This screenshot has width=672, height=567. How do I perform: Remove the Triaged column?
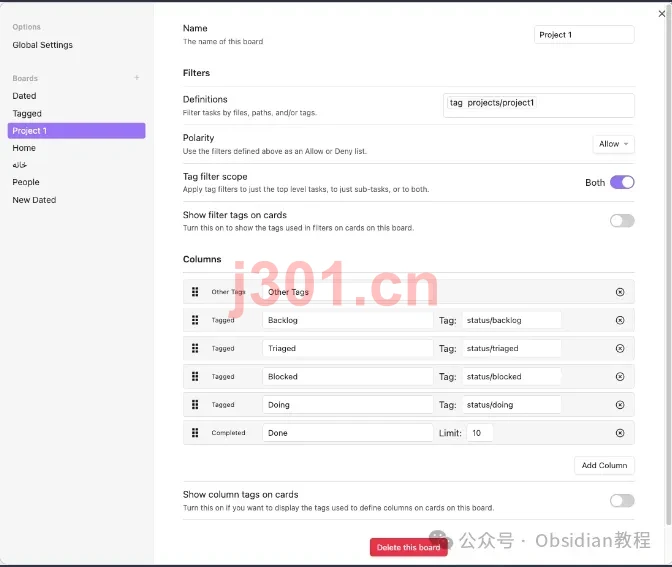620,348
